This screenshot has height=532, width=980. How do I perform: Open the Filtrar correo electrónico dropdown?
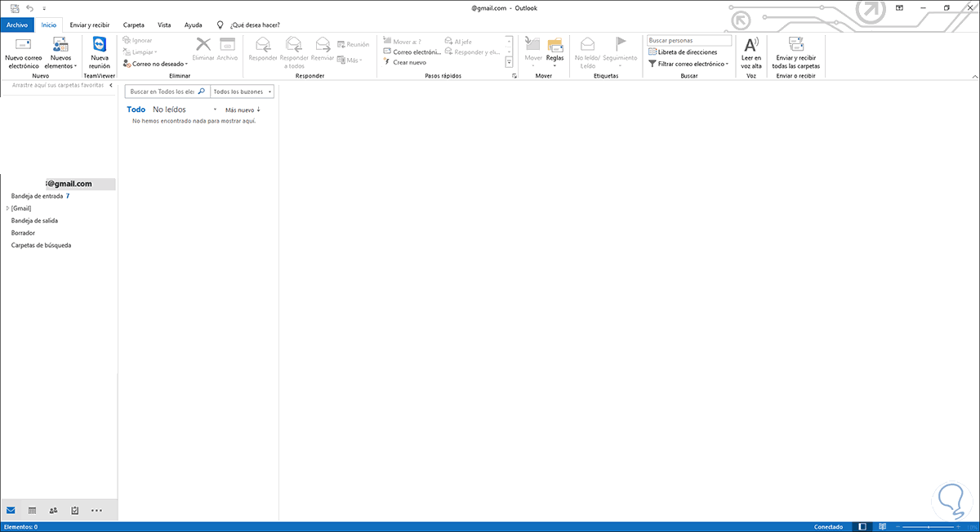[688, 63]
